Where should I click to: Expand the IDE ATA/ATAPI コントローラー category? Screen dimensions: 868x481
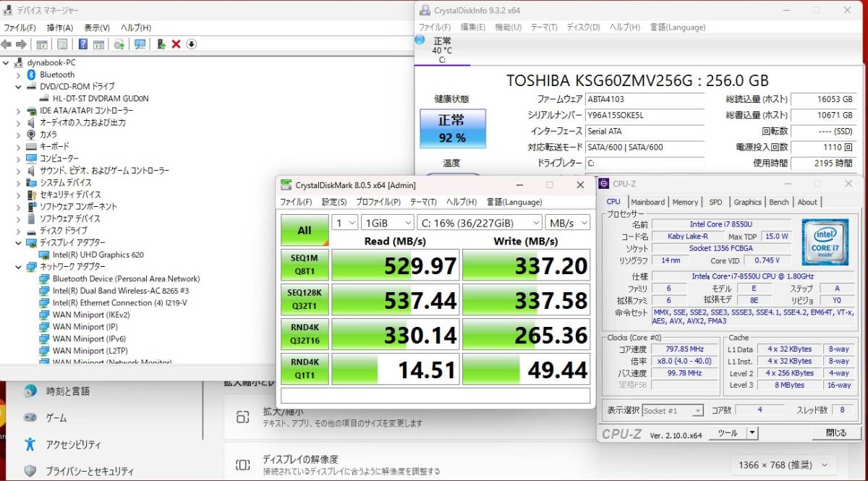(19, 111)
